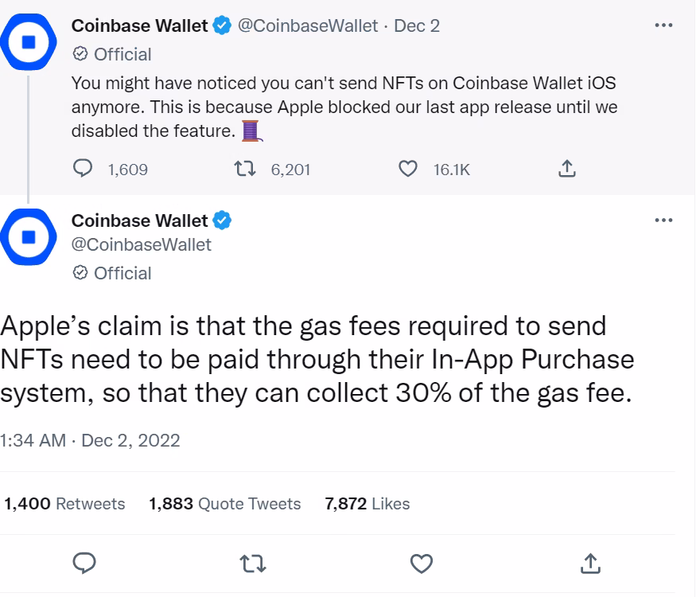Open the 1:34 AM Dec 2, 2022 timestamp
Image resolution: width=700 pixels, height=597 pixels.
coord(90,441)
